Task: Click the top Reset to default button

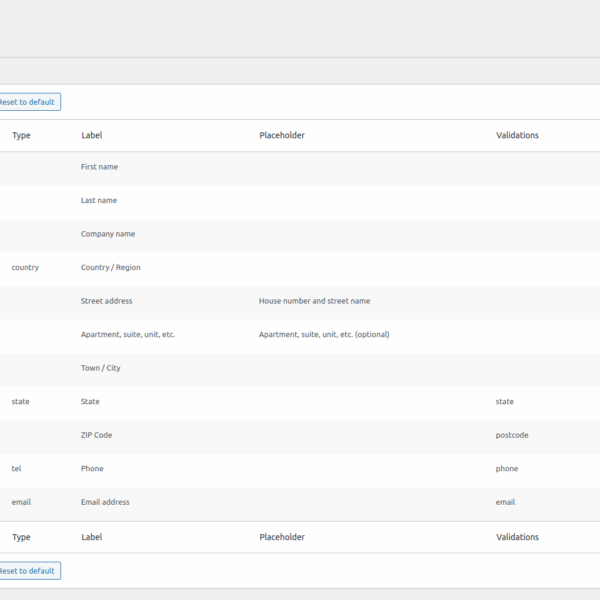Action: coord(29,102)
